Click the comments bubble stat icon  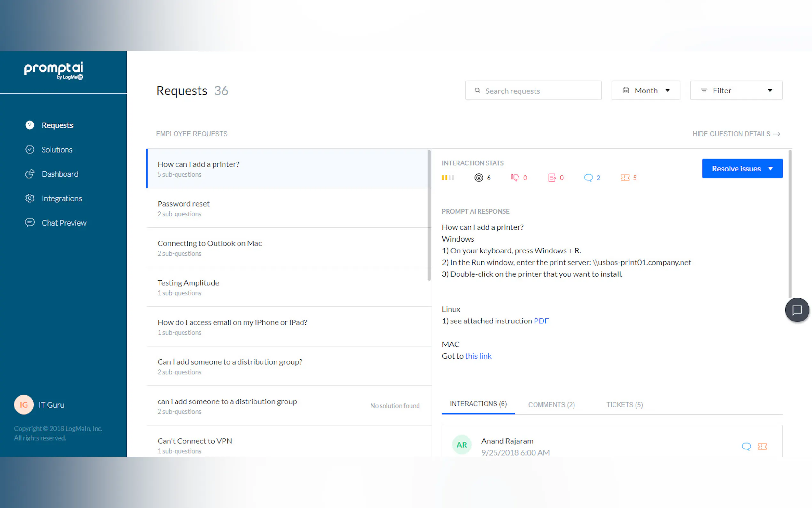click(588, 178)
